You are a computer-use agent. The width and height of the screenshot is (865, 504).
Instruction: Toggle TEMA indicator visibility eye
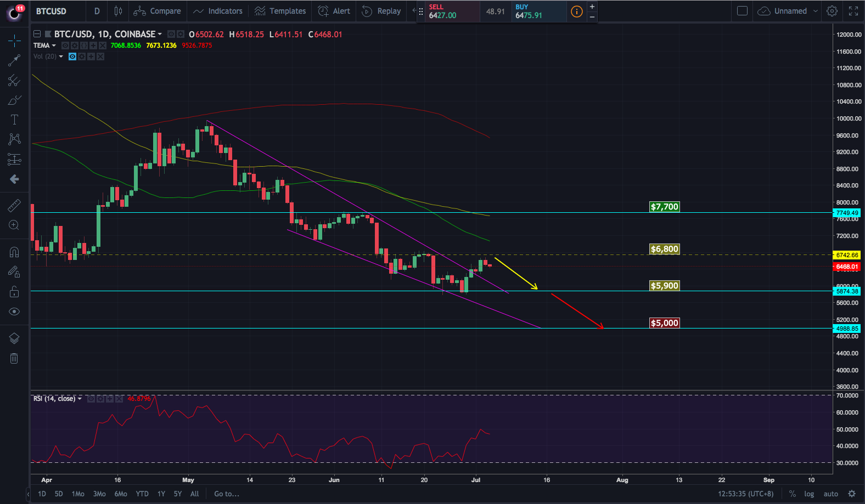click(65, 46)
